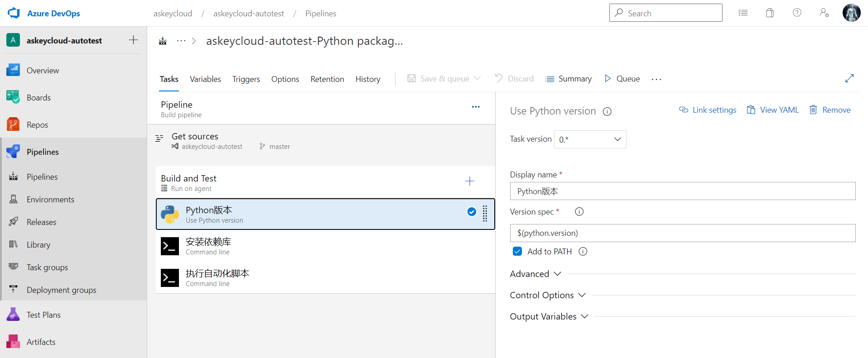This screenshot has height=358, width=868.
Task: Toggle the Add to PATH checkbox
Action: 517,252
